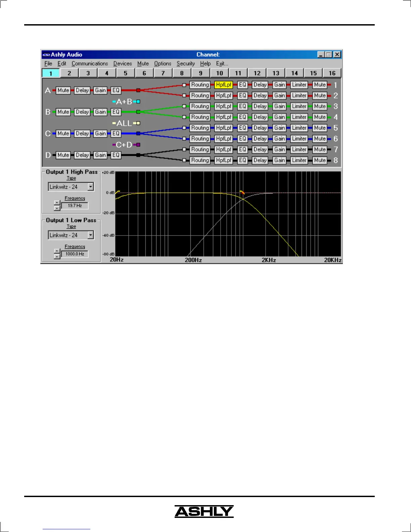
Task: Open Routing block for output 4
Action: tap(200, 117)
